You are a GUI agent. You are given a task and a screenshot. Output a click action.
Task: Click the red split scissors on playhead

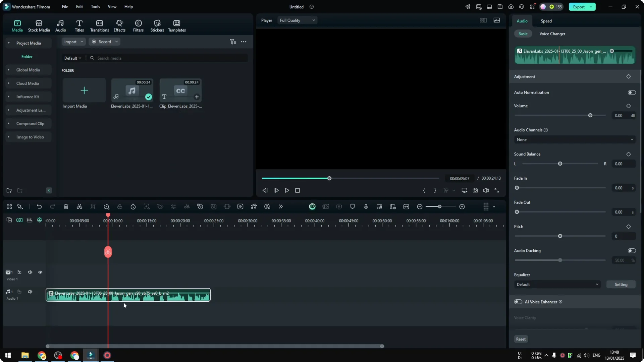point(108,252)
